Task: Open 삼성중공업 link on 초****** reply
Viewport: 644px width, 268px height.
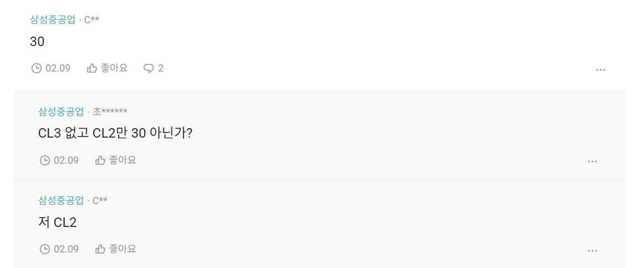Action: 61,112
